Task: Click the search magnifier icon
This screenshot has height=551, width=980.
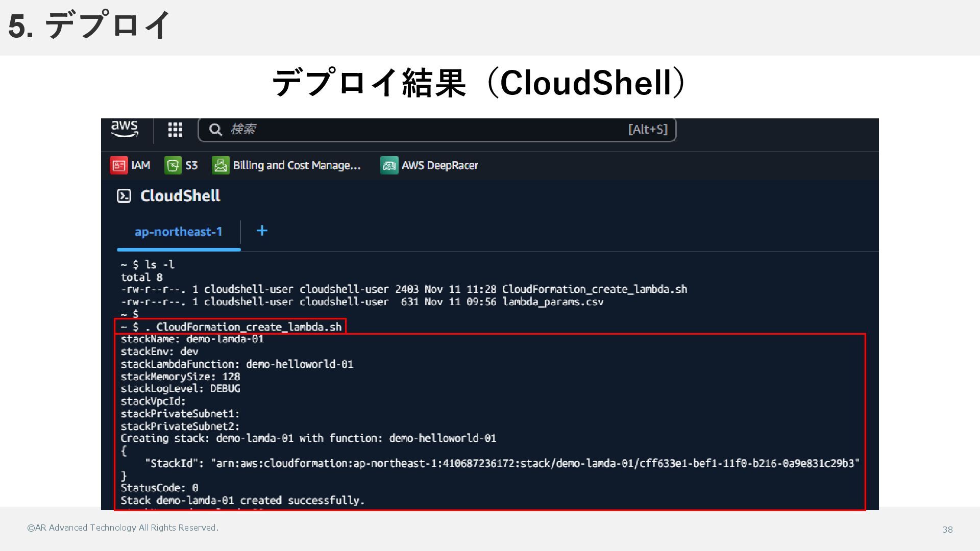Action: coord(215,130)
